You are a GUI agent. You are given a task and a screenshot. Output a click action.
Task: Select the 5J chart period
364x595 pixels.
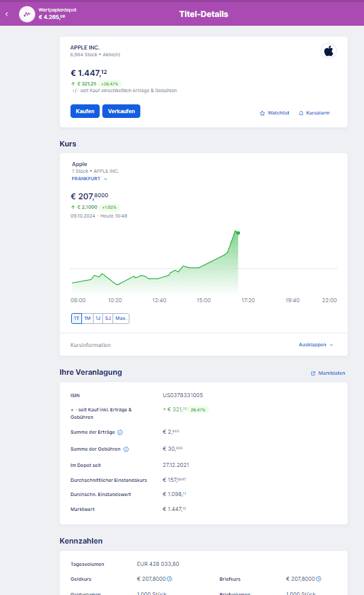click(108, 319)
